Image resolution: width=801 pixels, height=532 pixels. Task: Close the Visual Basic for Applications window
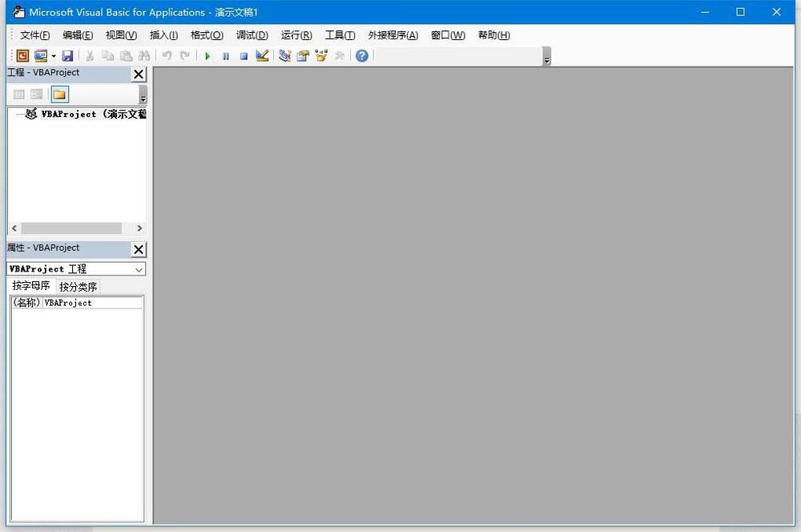776,12
